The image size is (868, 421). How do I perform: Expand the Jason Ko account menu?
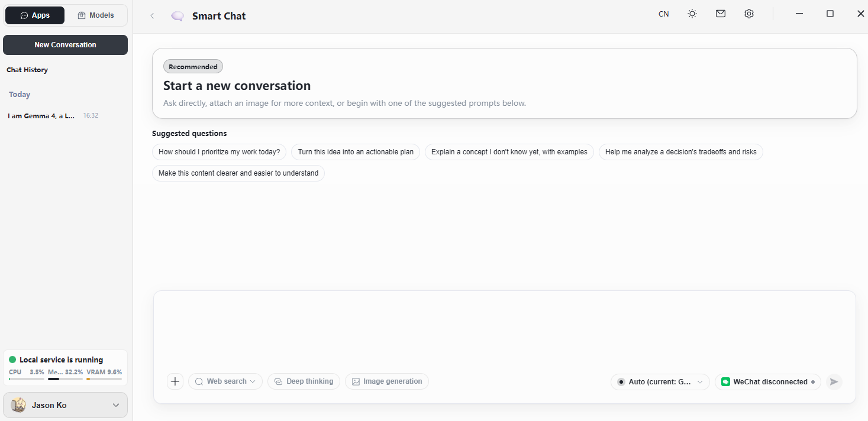[x=65, y=405]
